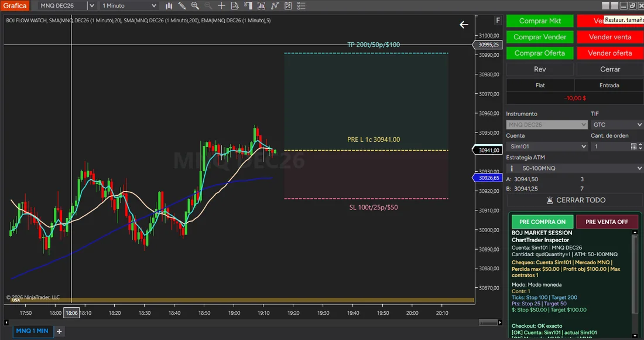Select the crosshair cursor plus icon
644x340 pixels.
tap(221, 6)
